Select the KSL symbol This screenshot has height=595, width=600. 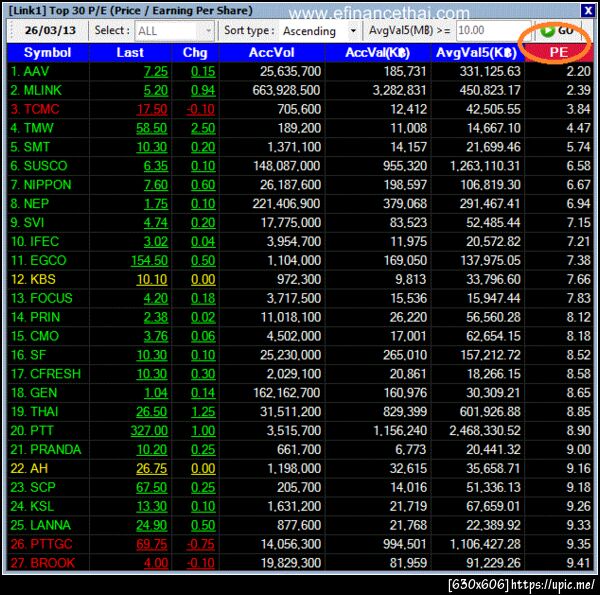click(x=32, y=506)
